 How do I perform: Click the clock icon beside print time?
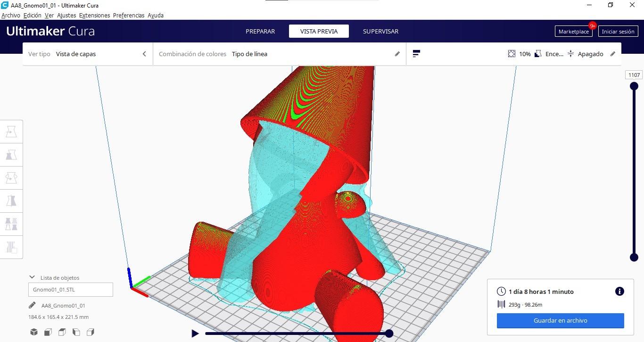(x=501, y=292)
